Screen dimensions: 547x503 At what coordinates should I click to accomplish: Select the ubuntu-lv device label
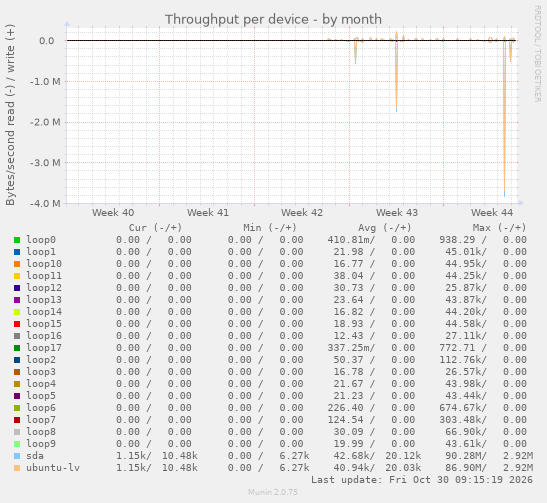pos(53,468)
